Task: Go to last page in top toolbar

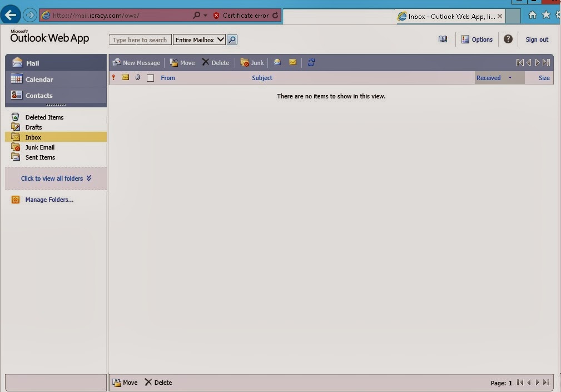Action: 546,63
